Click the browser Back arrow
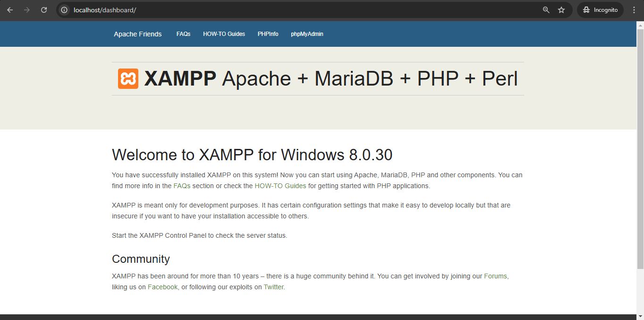644x320 pixels. pyautogui.click(x=10, y=10)
